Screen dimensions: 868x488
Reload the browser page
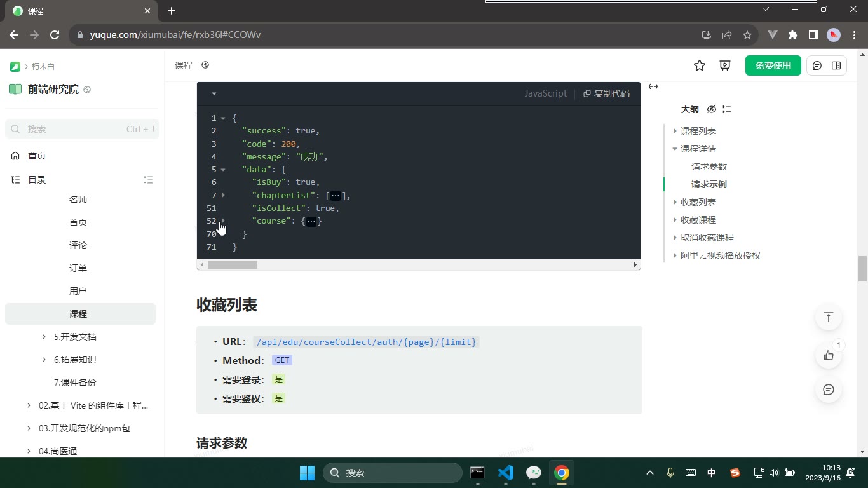pyautogui.click(x=55, y=35)
